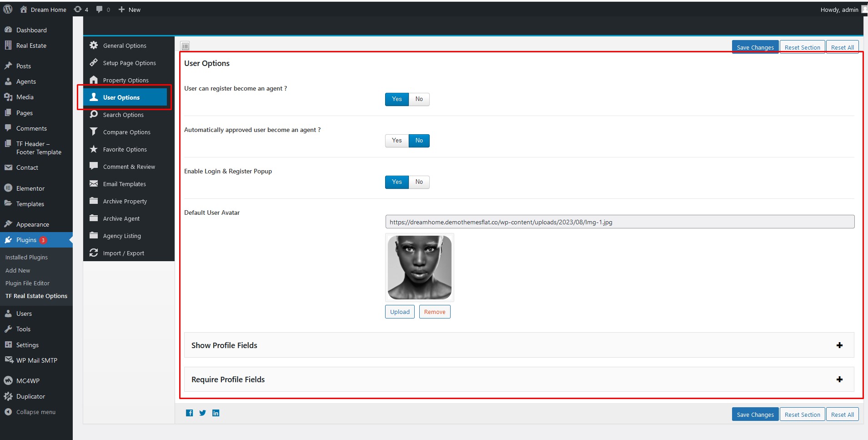Screen dimensions: 868x440
Task: Expand Show Profile Fields with plus icon
Action: click(839, 345)
